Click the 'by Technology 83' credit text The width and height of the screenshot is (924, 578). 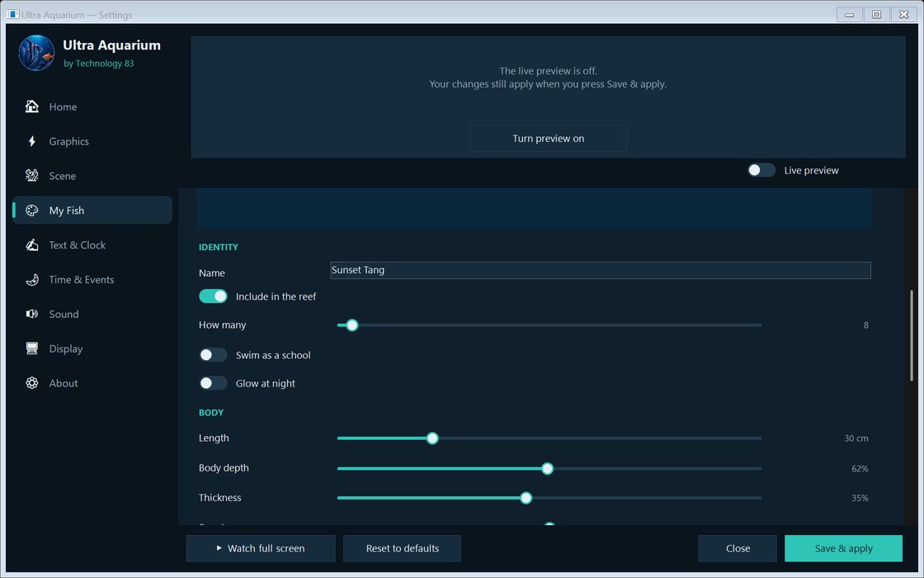tap(98, 63)
